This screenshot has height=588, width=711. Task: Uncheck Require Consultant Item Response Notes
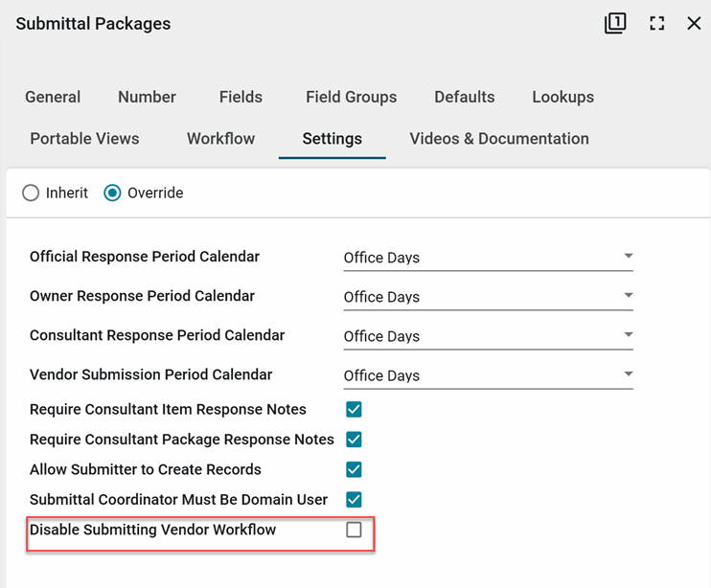(x=354, y=410)
